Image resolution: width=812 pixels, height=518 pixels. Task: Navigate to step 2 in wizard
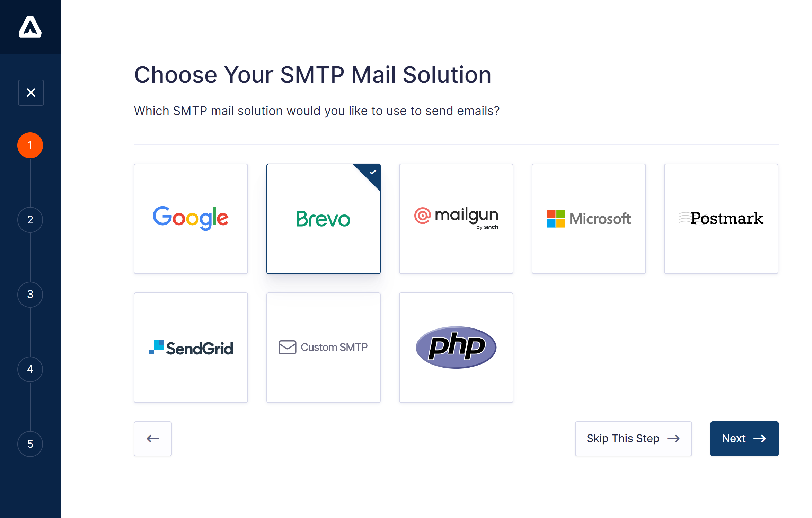tap(30, 220)
